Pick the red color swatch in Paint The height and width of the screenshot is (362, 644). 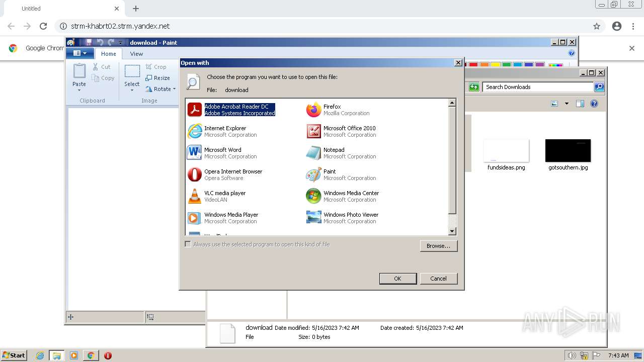click(473, 65)
